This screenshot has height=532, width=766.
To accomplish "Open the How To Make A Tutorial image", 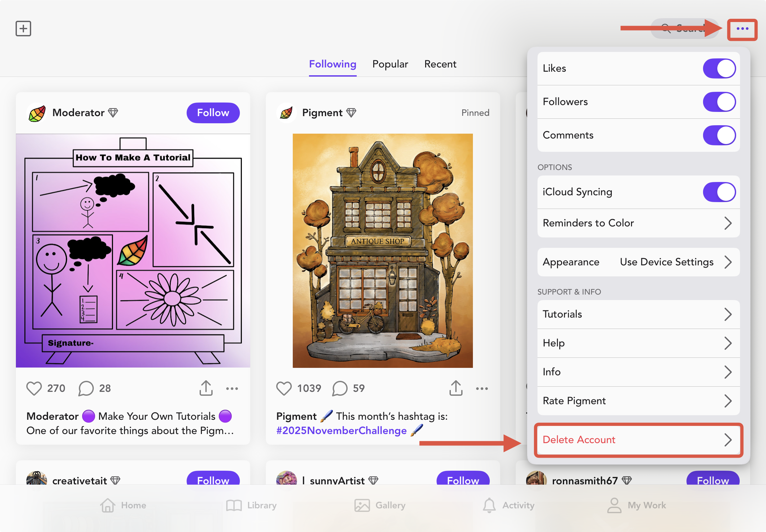I will [133, 251].
